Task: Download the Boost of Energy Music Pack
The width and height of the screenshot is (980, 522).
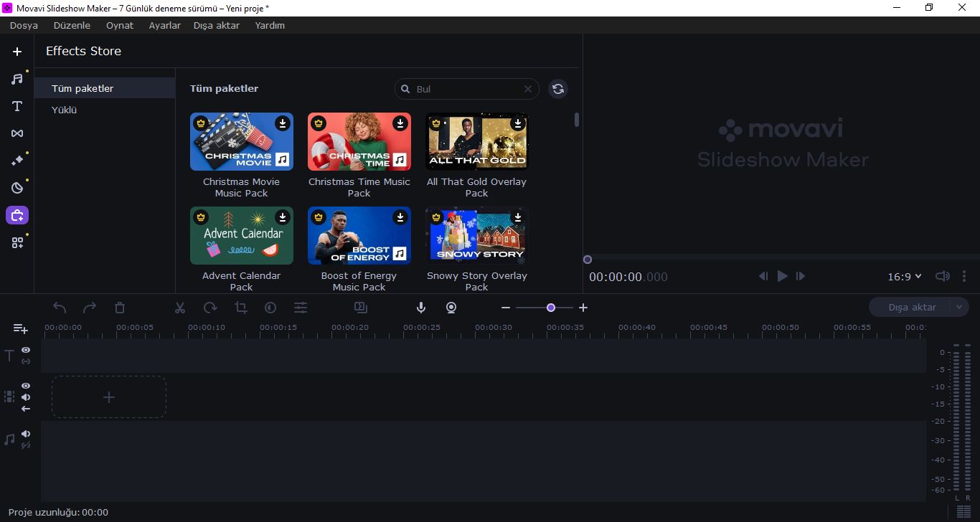Action: tap(401, 217)
